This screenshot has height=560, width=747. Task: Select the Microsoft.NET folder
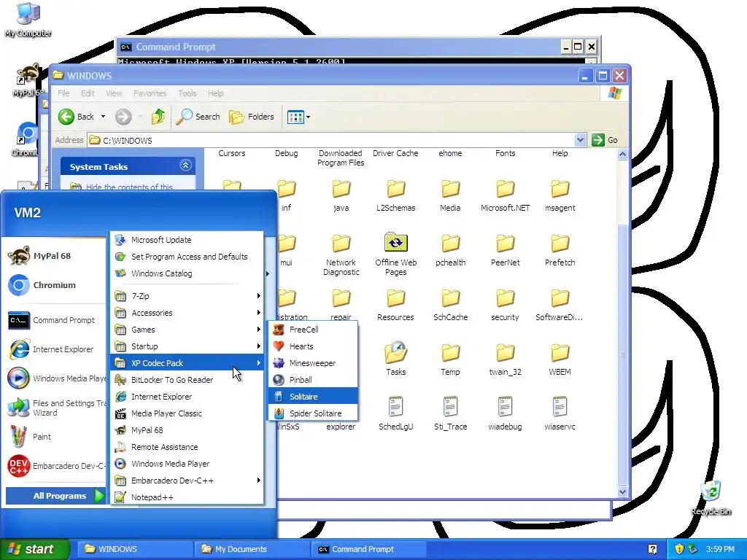point(505,195)
